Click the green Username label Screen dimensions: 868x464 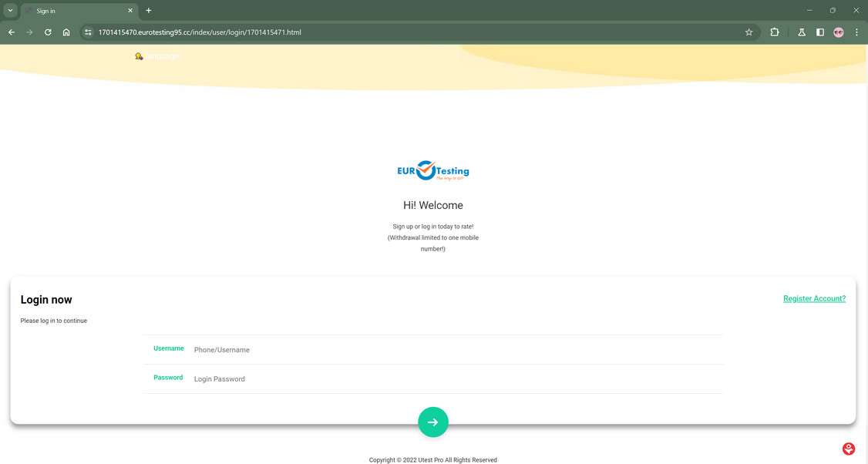click(168, 348)
